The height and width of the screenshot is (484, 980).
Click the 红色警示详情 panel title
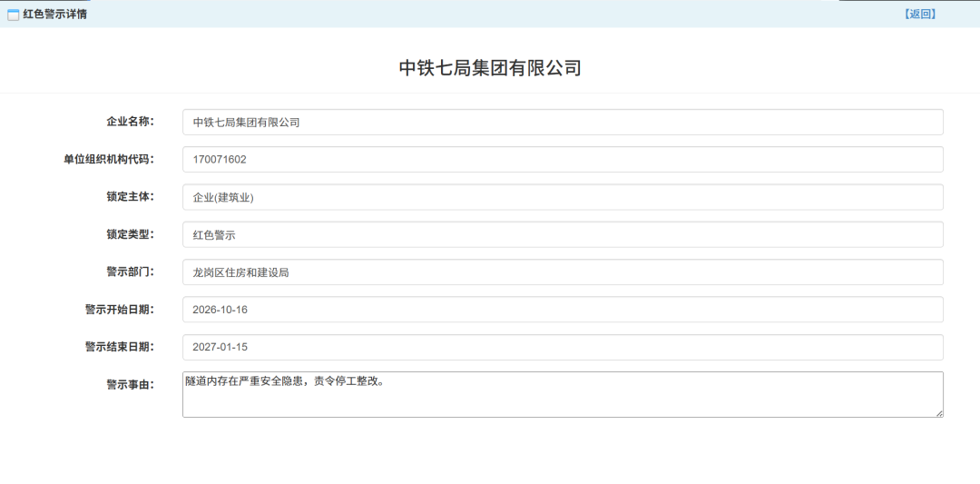(55, 15)
